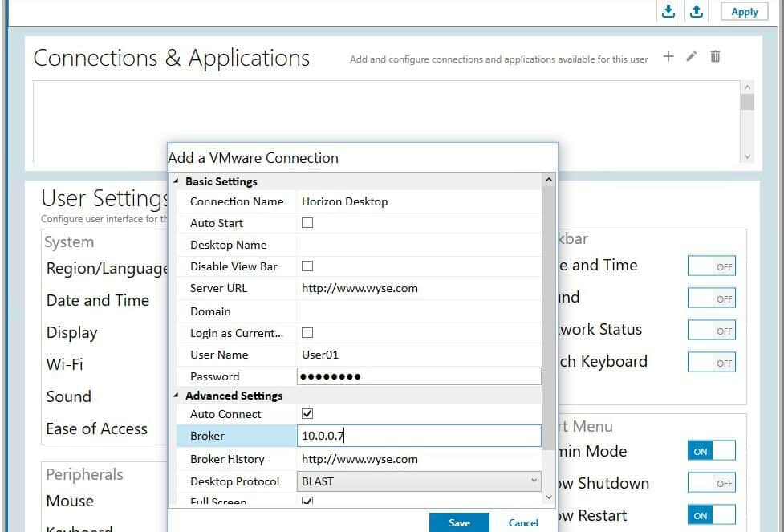The image size is (784, 532).
Task: Click the Broker row label
Action: pos(207,436)
